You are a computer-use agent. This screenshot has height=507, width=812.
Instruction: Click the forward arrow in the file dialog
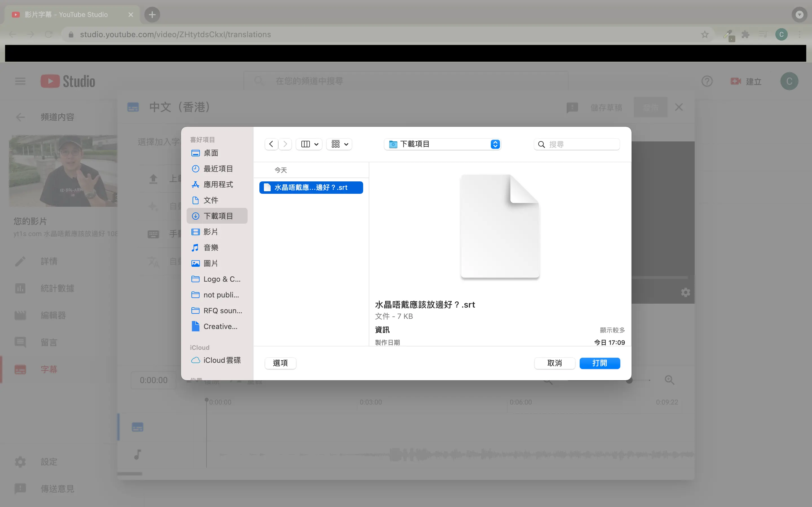(x=285, y=144)
